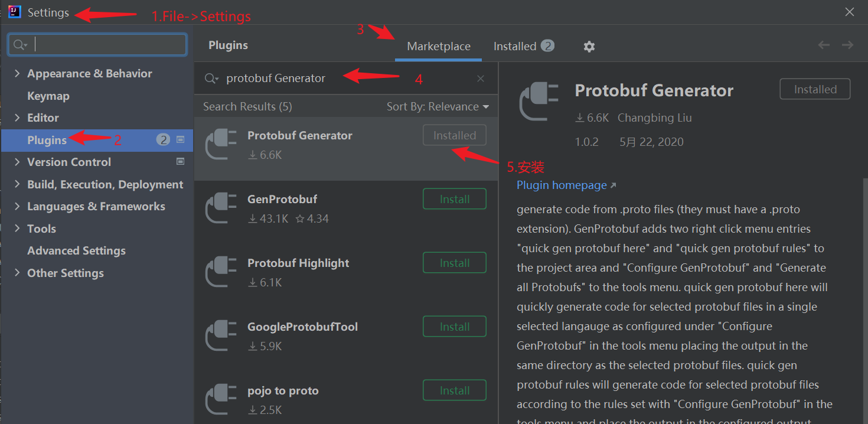Open the Sort By: Relevance dropdown
The height and width of the screenshot is (424, 868).
(438, 106)
